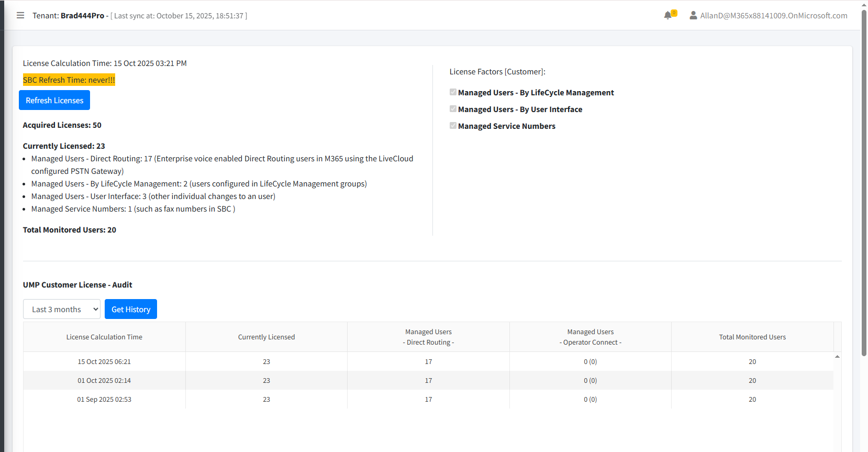Click the Currently Licensed column header

tap(266, 337)
